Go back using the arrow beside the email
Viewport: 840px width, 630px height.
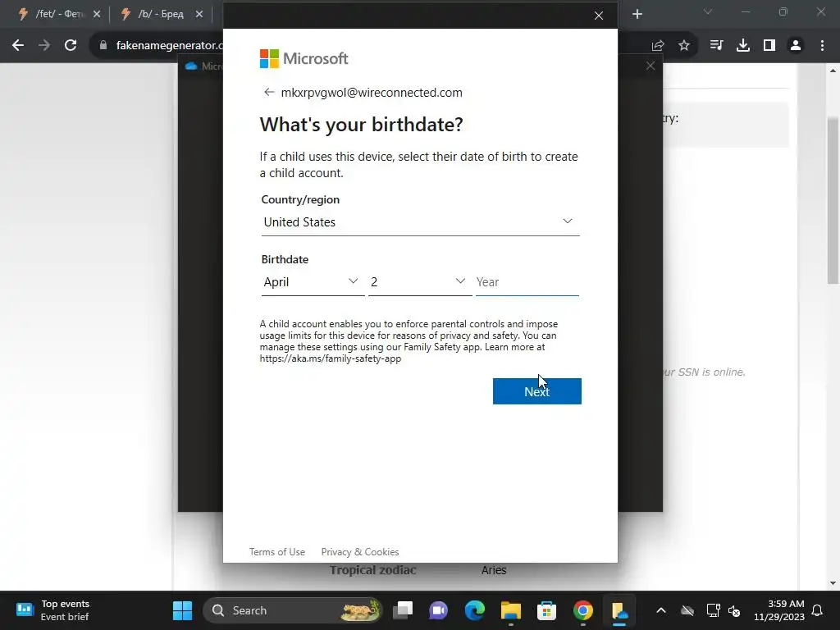pyautogui.click(x=269, y=92)
